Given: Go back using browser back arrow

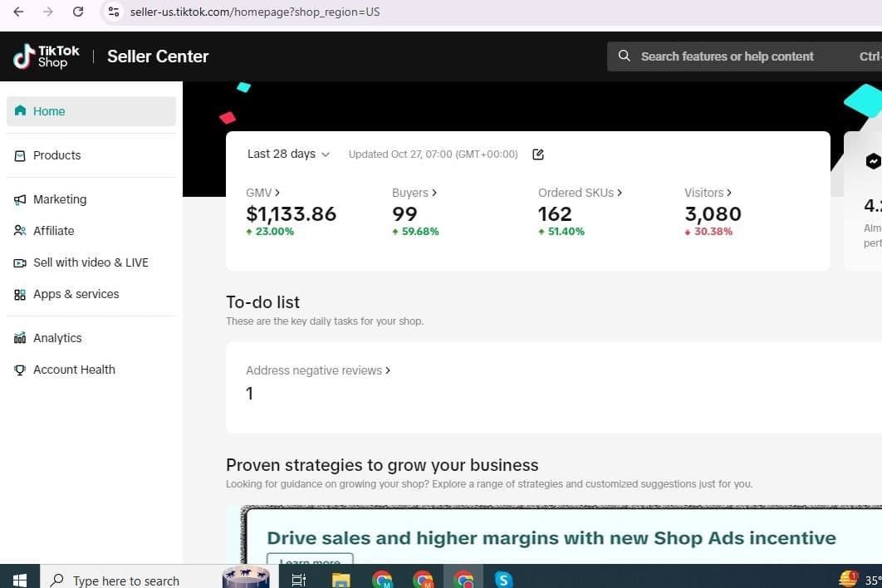Looking at the screenshot, I should [18, 12].
